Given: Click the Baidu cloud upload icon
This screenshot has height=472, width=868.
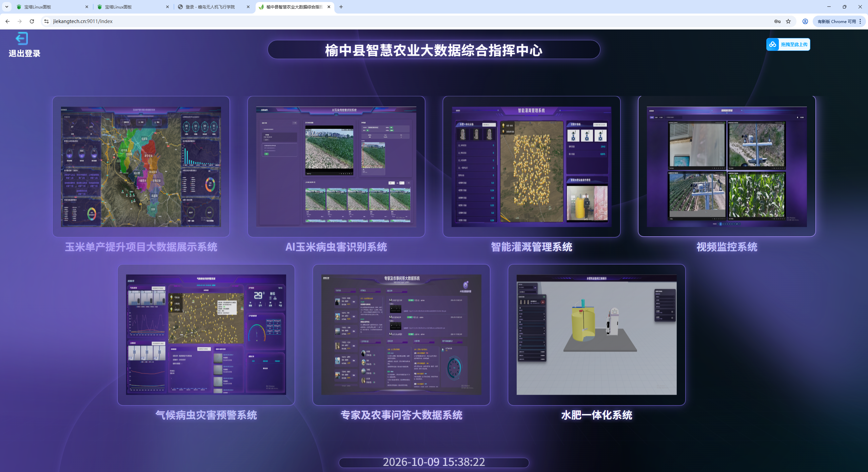Looking at the screenshot, I should click(773, 44).
